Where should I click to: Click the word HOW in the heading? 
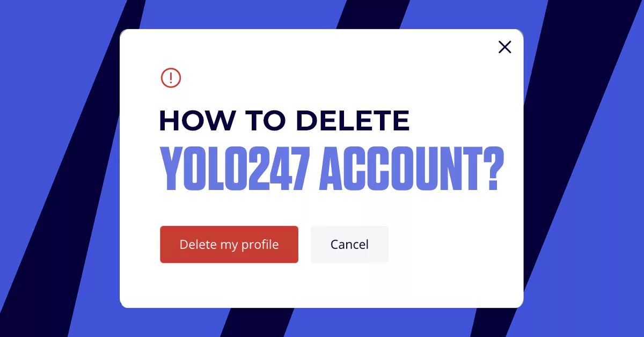[x=197, y=121]
